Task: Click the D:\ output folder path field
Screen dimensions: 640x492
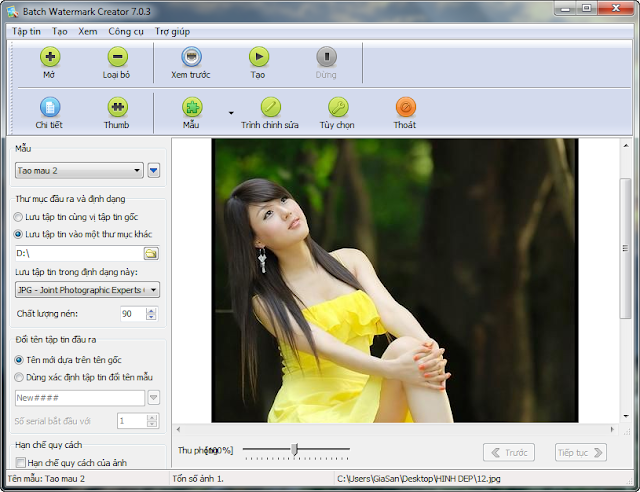Action: [x=78, y=254]
